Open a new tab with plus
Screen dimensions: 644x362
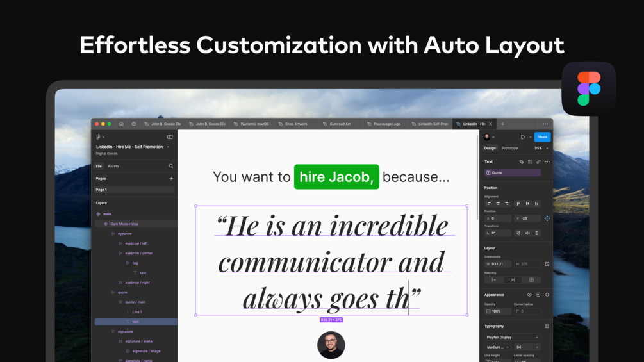coord(502,124)
